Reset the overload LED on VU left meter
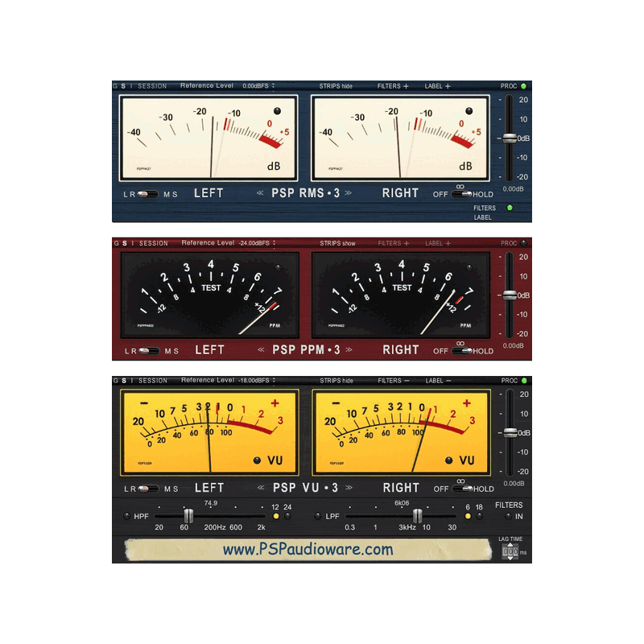The width and height of the screenshot is (644, 644). 257,460
